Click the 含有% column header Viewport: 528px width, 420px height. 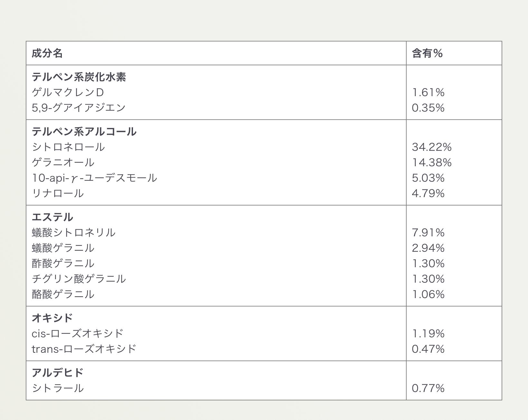click(427, 53)
